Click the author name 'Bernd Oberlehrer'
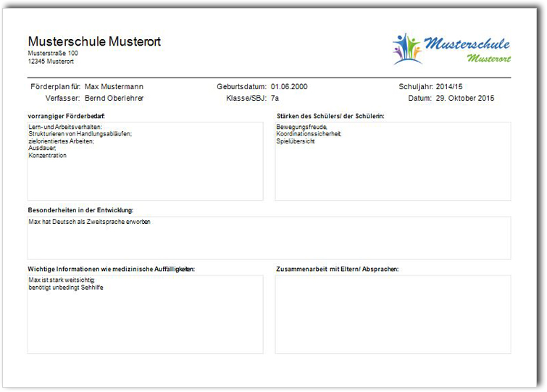The height and width of the screenshot is (392, 547). point(114,98)
